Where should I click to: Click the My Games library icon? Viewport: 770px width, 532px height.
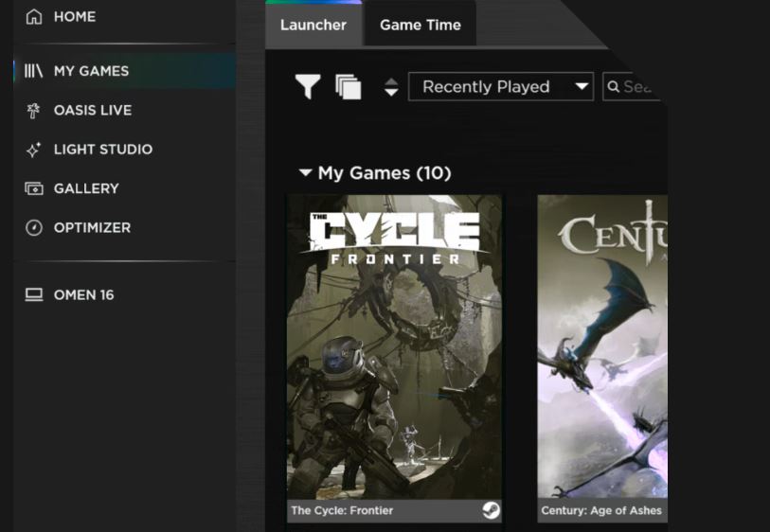click(x=34, y=71)
